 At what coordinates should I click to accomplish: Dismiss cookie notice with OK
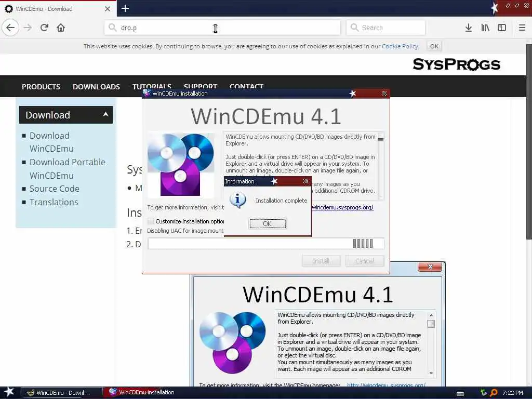tap(434, 46)
